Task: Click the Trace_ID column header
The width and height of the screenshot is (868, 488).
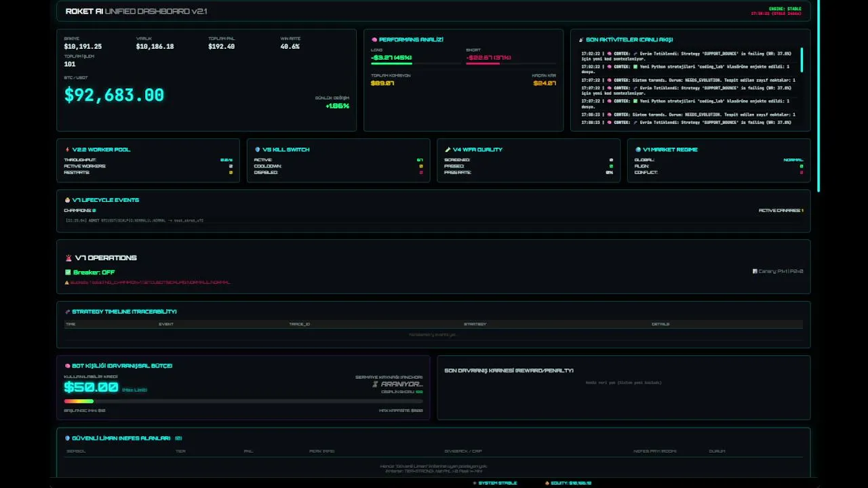Action: (x=299, y=324)
